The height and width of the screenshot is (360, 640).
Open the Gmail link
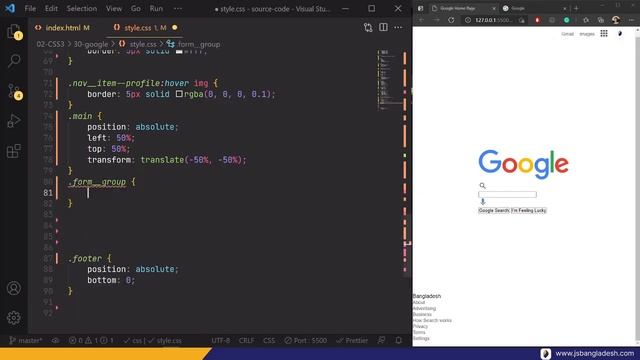[x=567, y=34]
